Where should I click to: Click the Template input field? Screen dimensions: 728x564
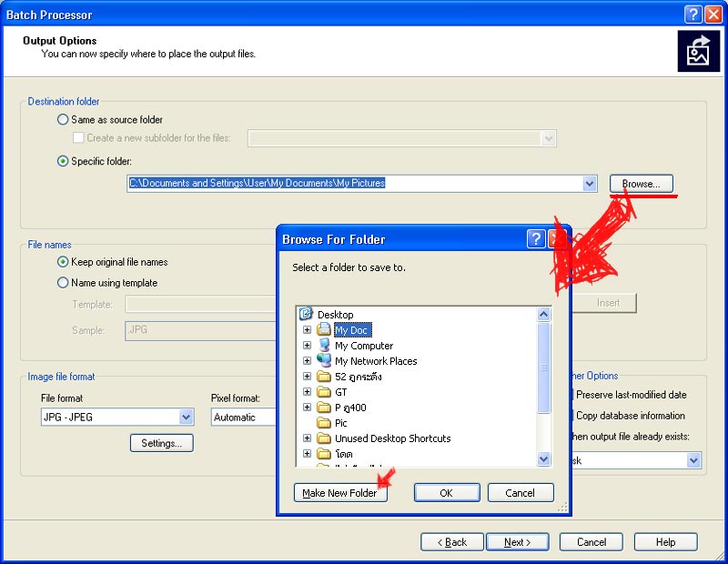point(200,305)
